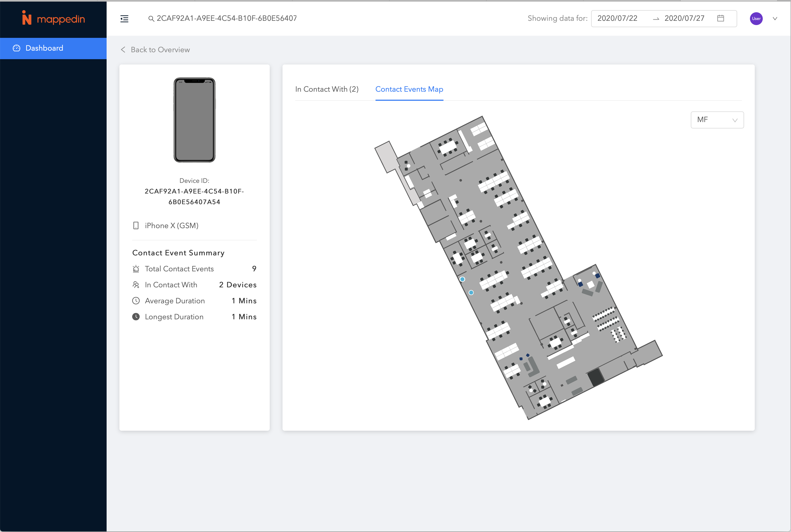The image size is (791, 532).
Task: Click the iPhone device image thumbnail
Action: [194, 120]
